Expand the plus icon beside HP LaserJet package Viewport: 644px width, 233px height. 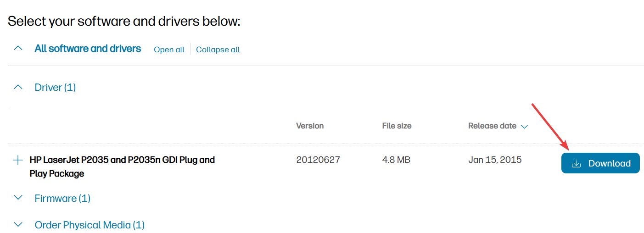18,160
